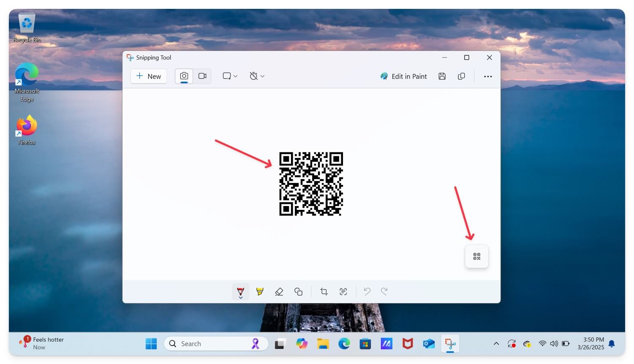634x364 pixels.
Task: Open Task View on the taskbar
Action: pyautogui.click(x=280, y=344)
